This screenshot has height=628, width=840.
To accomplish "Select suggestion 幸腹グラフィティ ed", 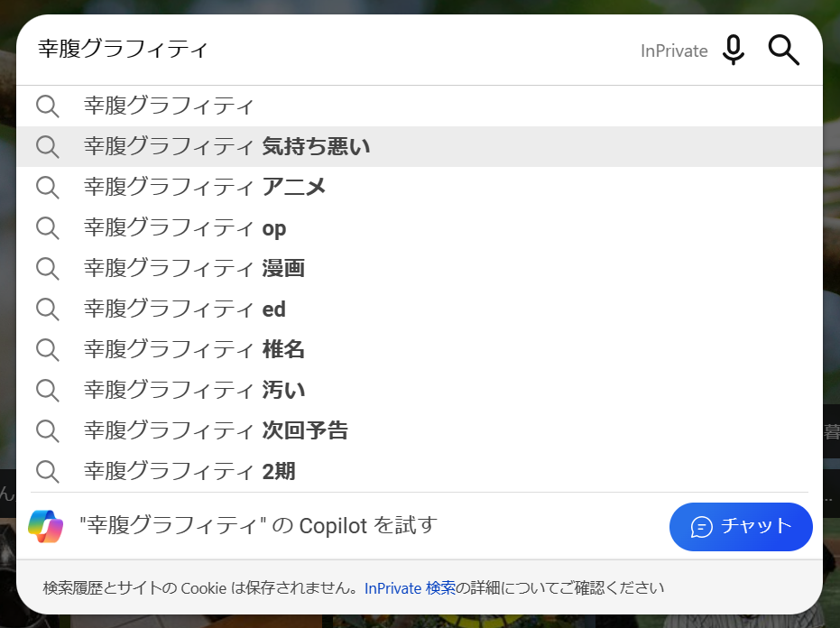I will pyautogui.click(x=420, y=309).
